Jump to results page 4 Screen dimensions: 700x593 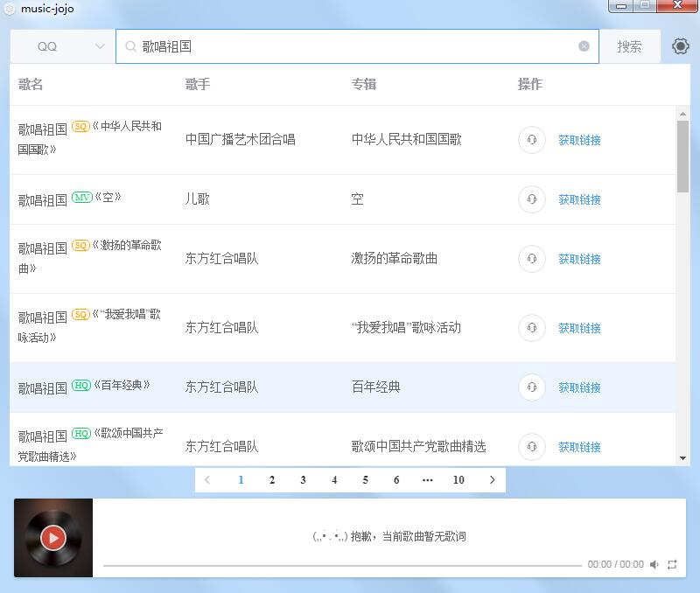[334, 479]
